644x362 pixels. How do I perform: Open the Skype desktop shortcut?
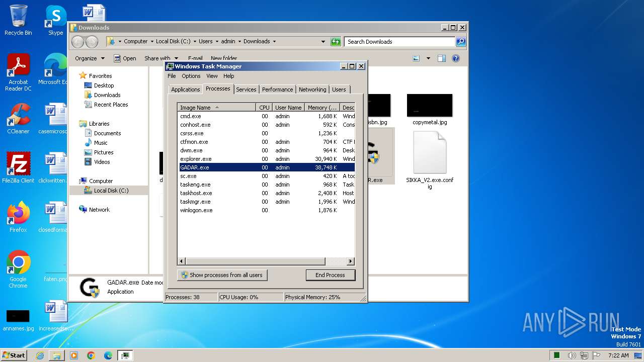tap(55, 20)
